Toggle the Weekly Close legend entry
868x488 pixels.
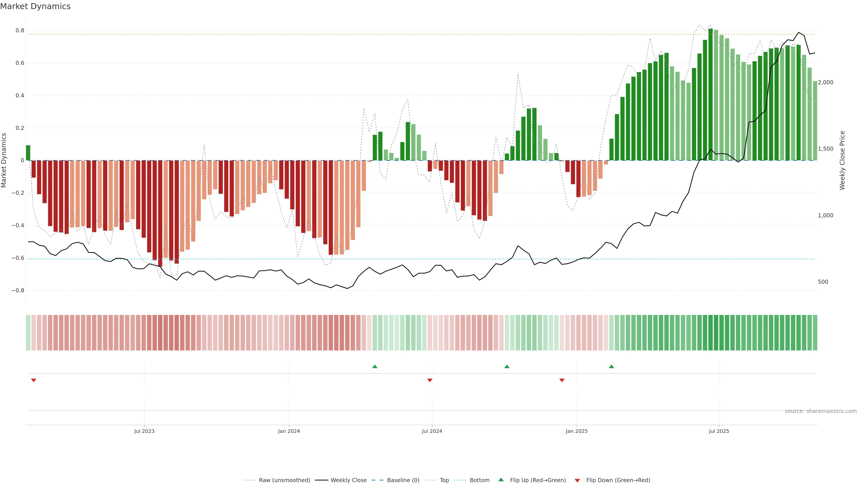[348, 480]
